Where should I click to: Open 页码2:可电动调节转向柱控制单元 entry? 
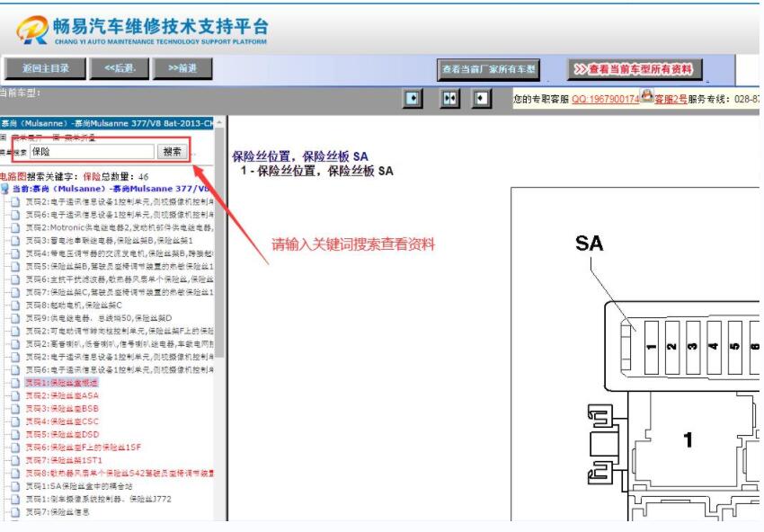point(120,332)
